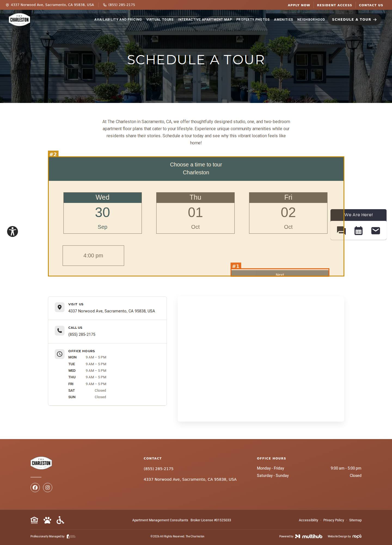
Task: Click The Charleston logo in the header
Action: (x=19, y=19)
